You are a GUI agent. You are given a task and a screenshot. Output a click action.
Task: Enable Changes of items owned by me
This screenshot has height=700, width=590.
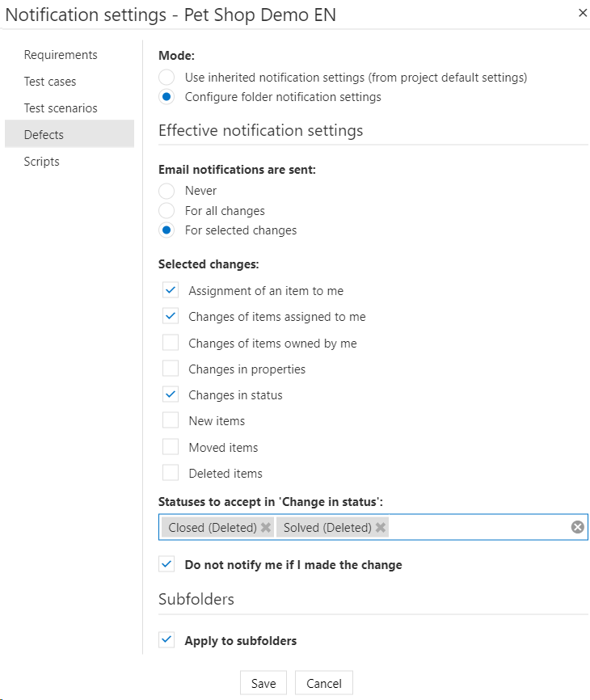tap(171, 343)
